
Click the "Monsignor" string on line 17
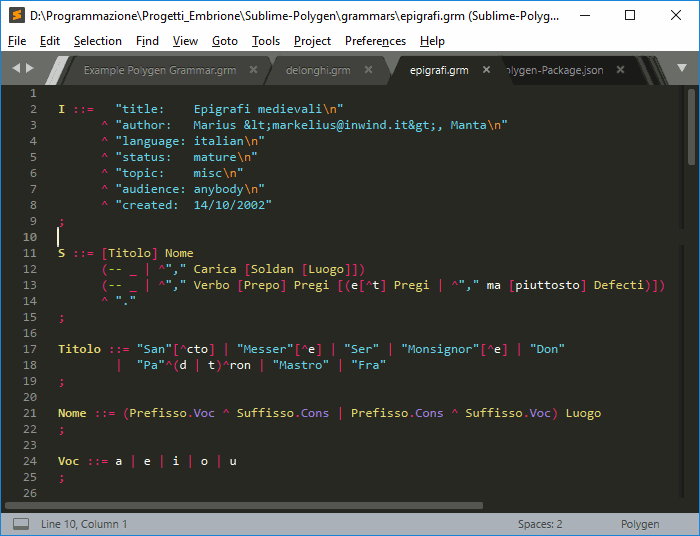point(440,349)
